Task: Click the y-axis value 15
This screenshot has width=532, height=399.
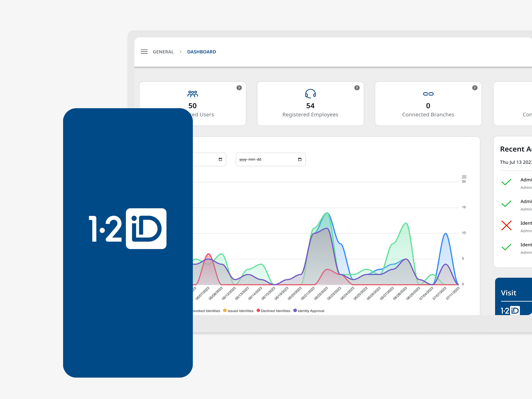Action: tap(464, 207)
